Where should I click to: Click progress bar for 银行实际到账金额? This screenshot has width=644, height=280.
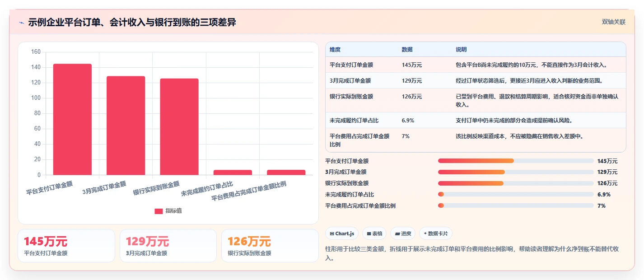point(516,183)
